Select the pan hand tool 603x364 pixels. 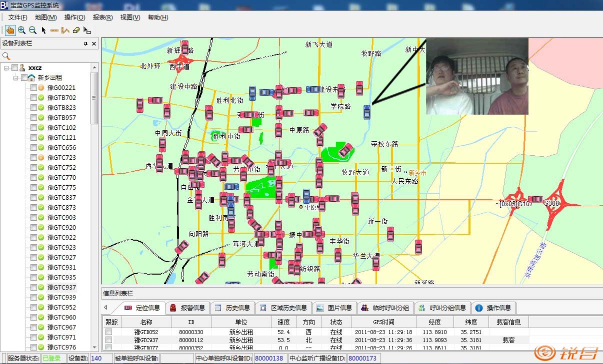[x=10, y=30]
